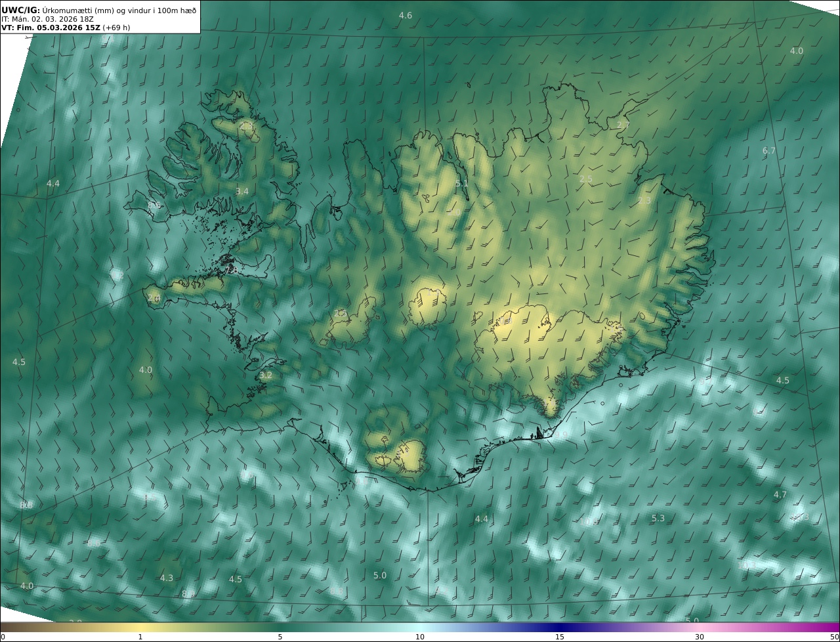Viewport: 840px width, 642px height.
Task: Click the 4.4 value west of the Westfjords
Action: pyautogui.click(x=53, y=183)
